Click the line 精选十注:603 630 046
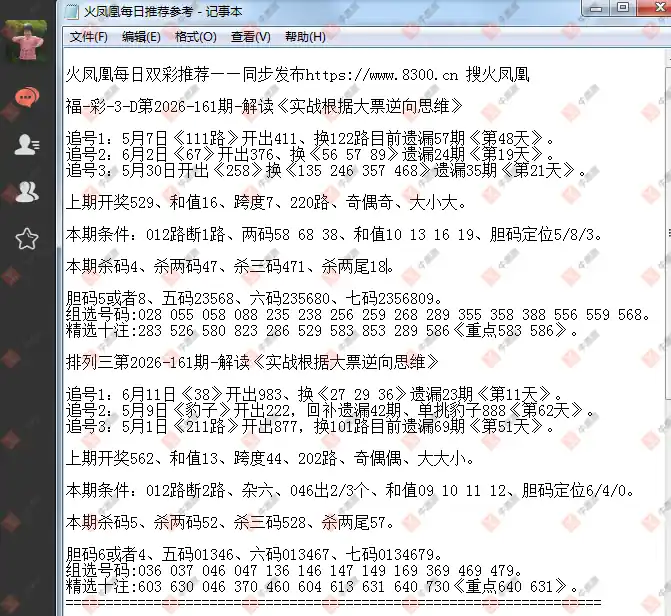Screen dimensions: 671x616 pyautogui.click(x=322, y=586)
